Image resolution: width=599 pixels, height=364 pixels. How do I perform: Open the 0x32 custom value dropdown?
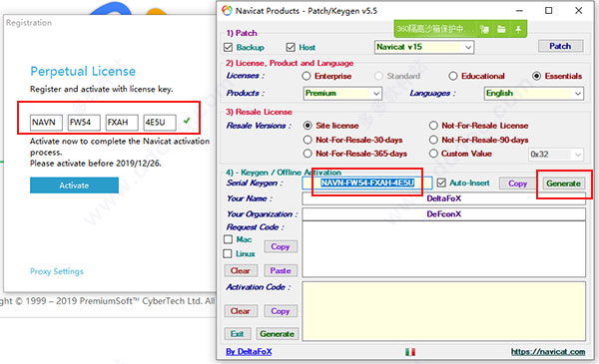tap(556, 155)
